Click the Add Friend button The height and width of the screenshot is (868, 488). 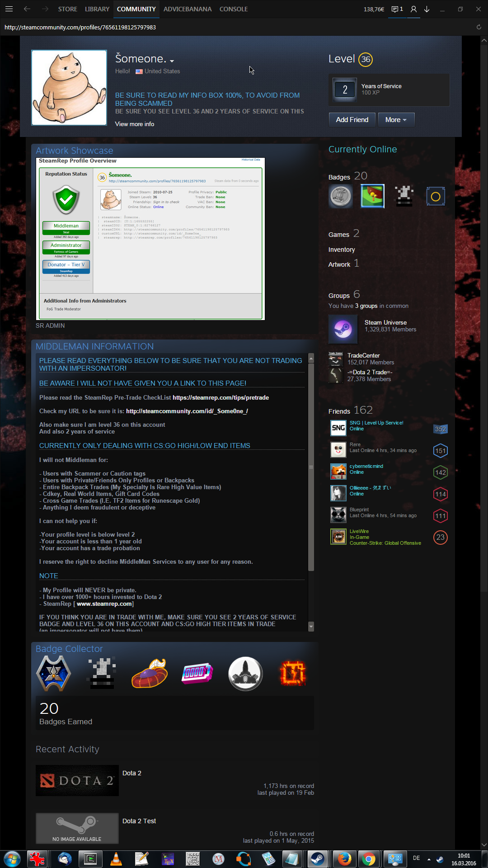click(352, 120)
